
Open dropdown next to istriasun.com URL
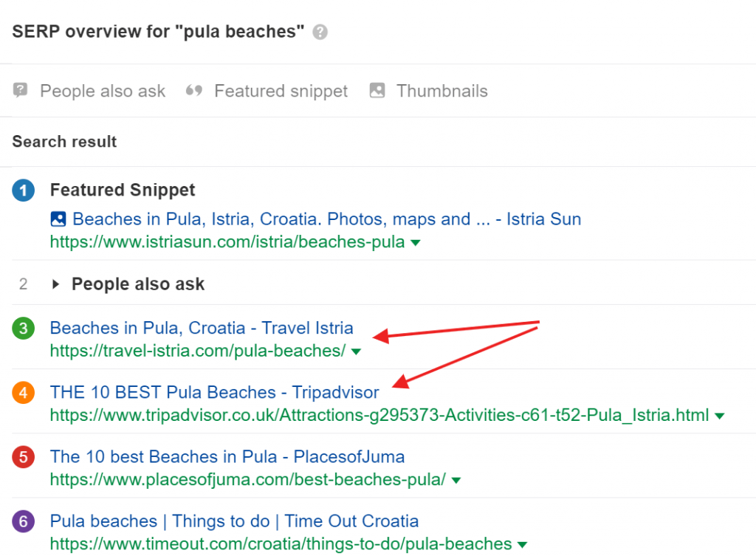416,243
